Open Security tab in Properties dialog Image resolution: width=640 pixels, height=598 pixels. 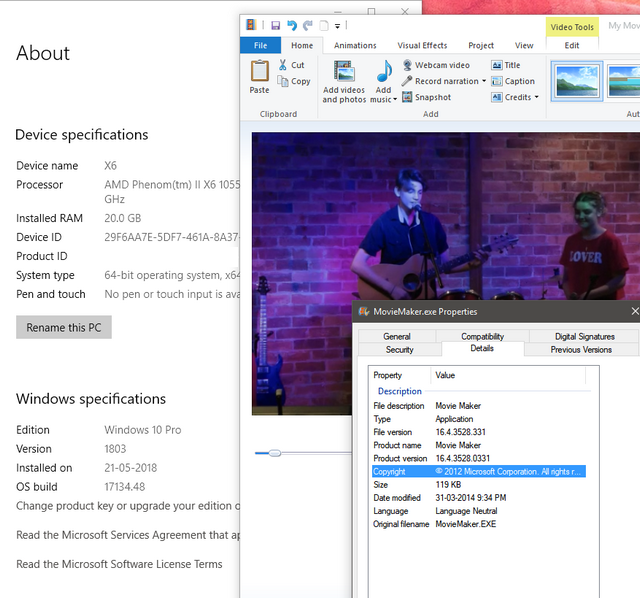coord(400,349)
